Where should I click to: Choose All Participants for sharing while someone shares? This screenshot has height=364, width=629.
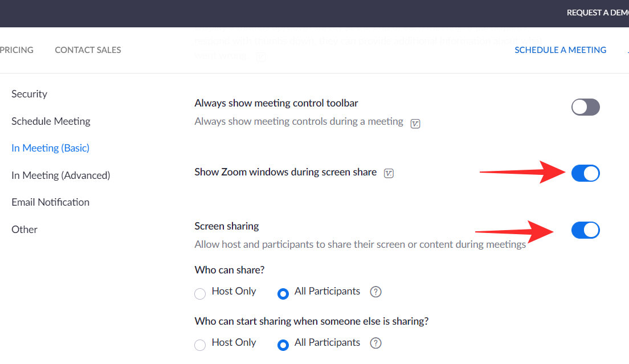(x=283, y=345)
